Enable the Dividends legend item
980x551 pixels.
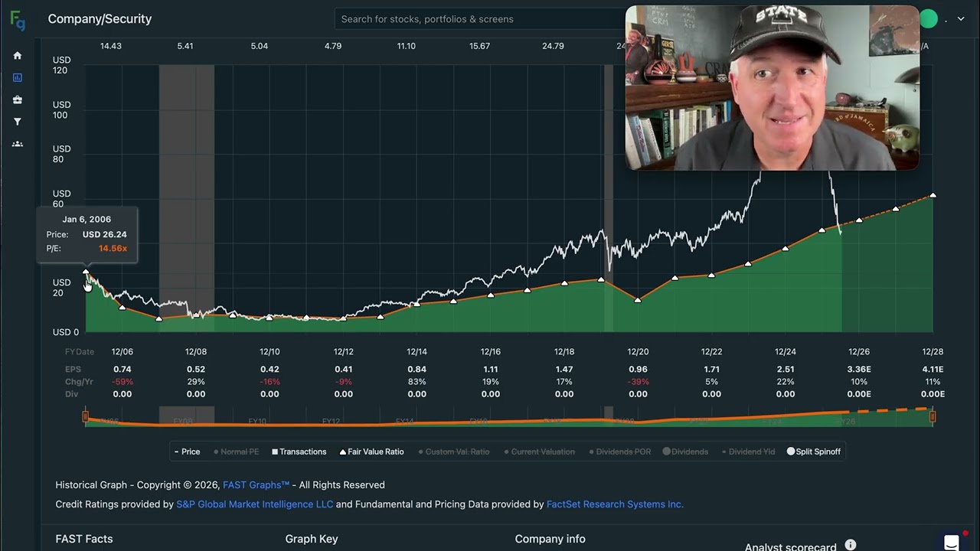pyautogui.click(x=685, y=452)
